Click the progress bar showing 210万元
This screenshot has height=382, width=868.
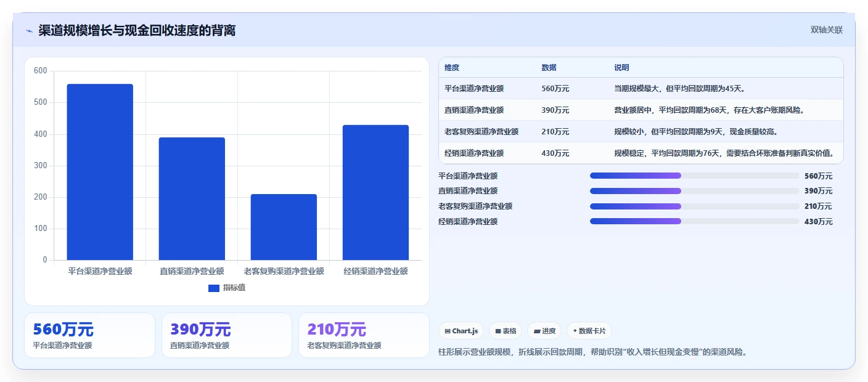coord(694,206)
